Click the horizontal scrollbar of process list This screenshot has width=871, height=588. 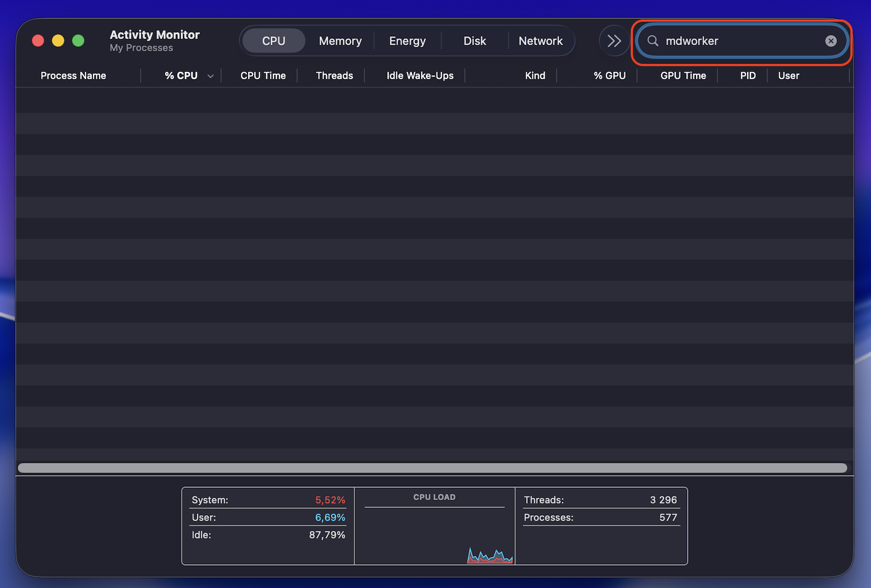432,468
